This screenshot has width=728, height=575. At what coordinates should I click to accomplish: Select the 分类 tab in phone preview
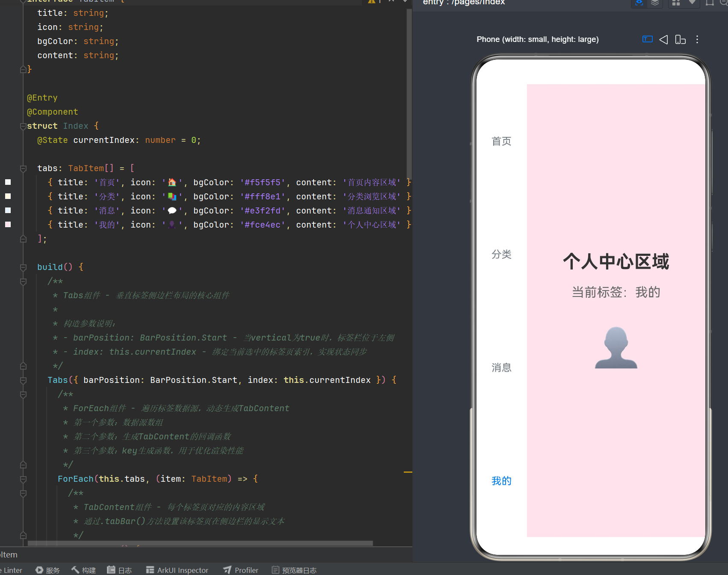[501, 254]
